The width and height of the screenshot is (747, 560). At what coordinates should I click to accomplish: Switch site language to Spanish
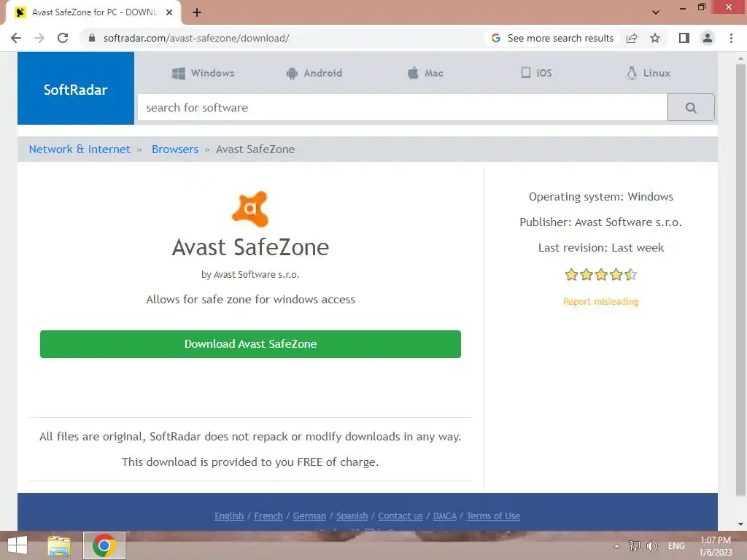tap(352, 516)
